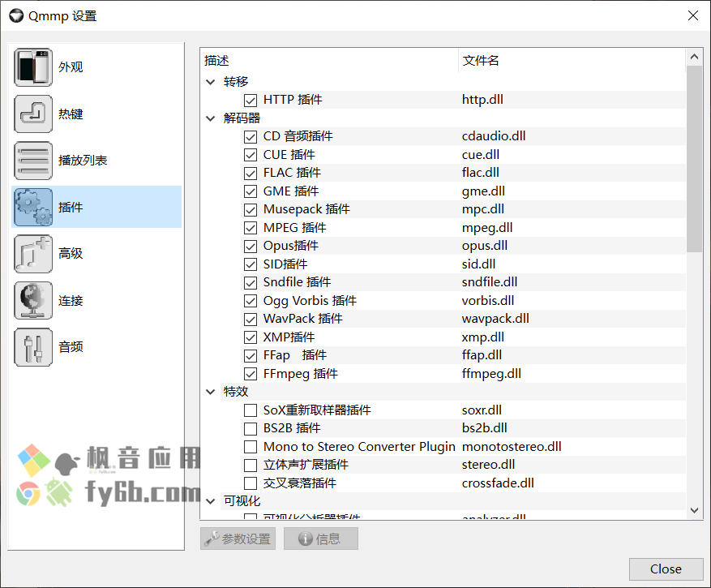Open the 播放列表 playlist section icon
Viewport: 711px width, 588px height.
[x=33, y=161]
